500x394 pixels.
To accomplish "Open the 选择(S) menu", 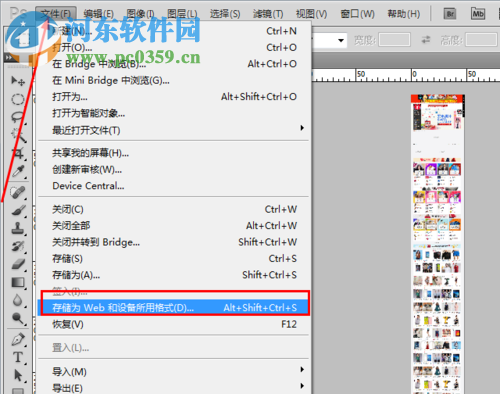I will (x=225, y=14).
